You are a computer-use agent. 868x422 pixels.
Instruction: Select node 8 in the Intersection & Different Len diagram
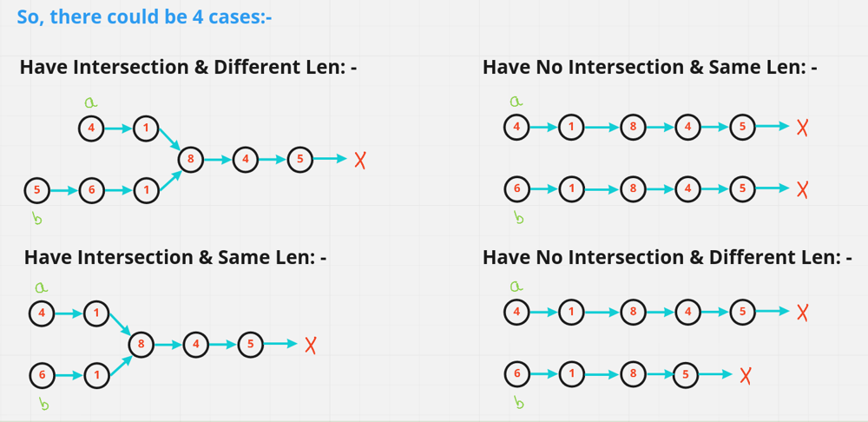pos(190,159)
